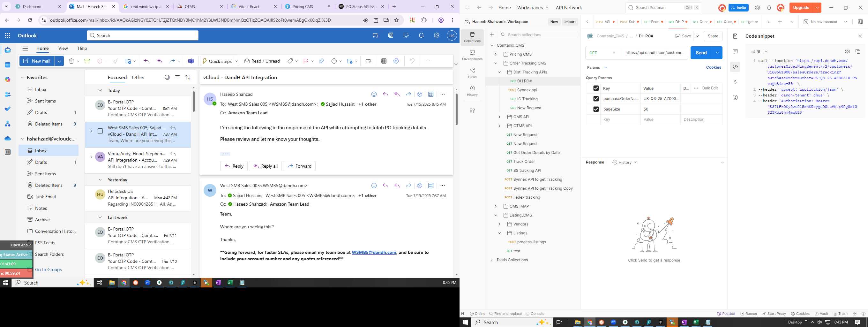Open New mail dropdown arrow
868x327 pixels.
point(59,61)
